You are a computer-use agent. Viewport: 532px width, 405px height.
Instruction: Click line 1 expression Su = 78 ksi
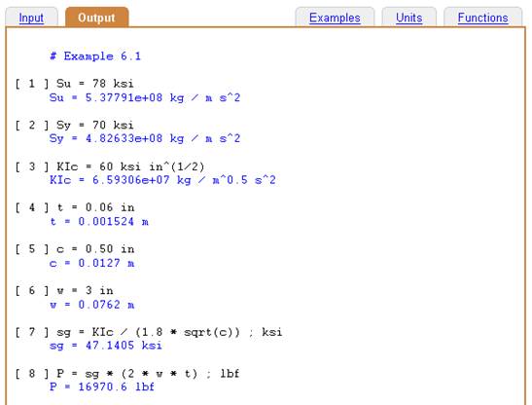(95, 84)
